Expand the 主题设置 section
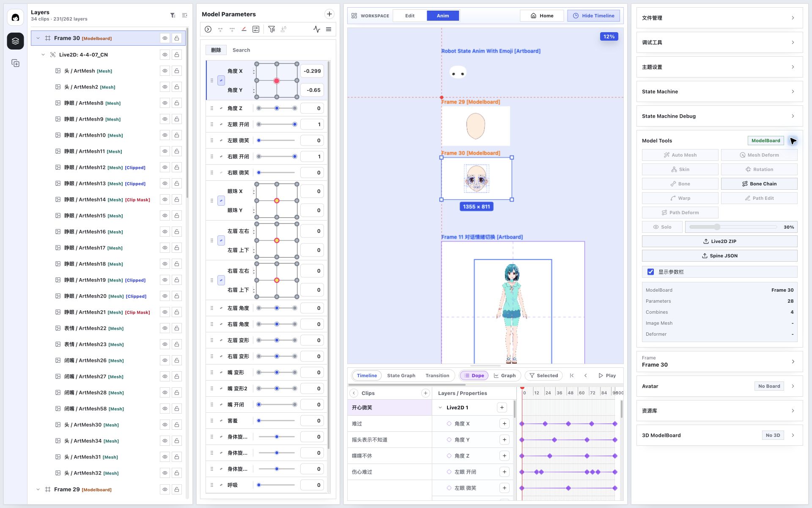812x508 pixels. tap(719, 67)
